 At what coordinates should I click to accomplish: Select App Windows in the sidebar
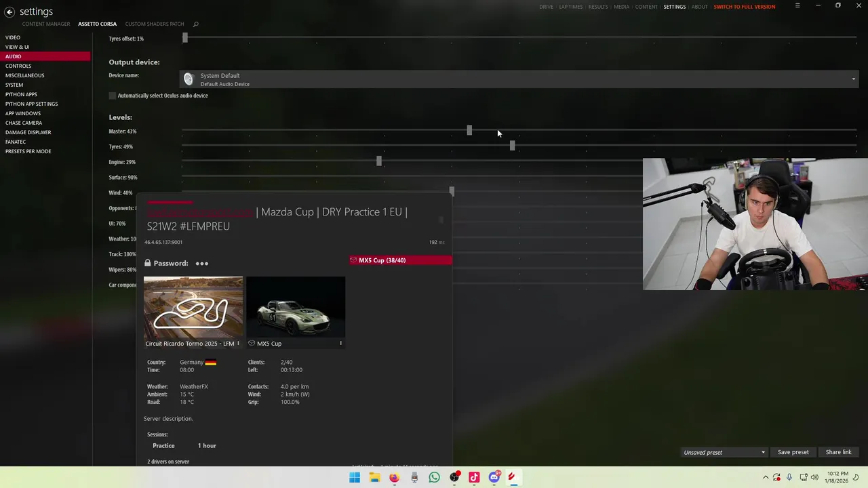click(23, 113)
